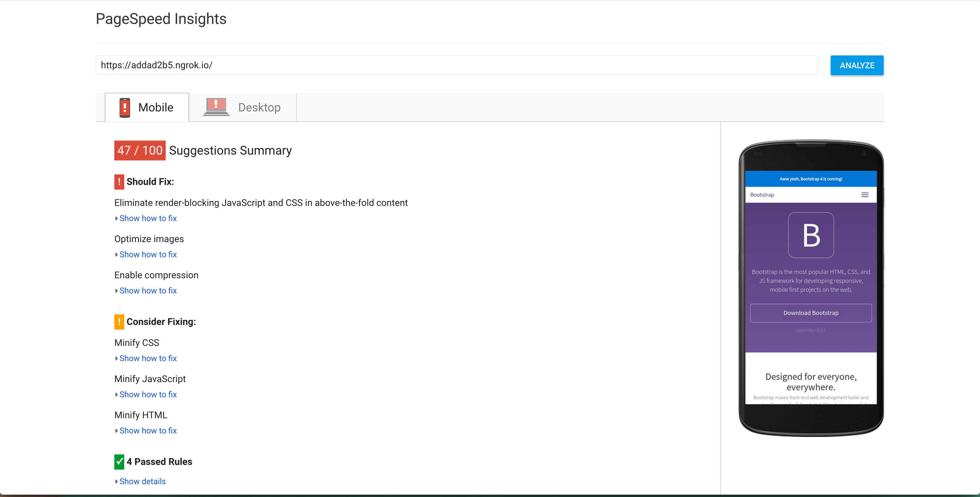Click Download Bootstrap button in phone preview

click(811, 313)
